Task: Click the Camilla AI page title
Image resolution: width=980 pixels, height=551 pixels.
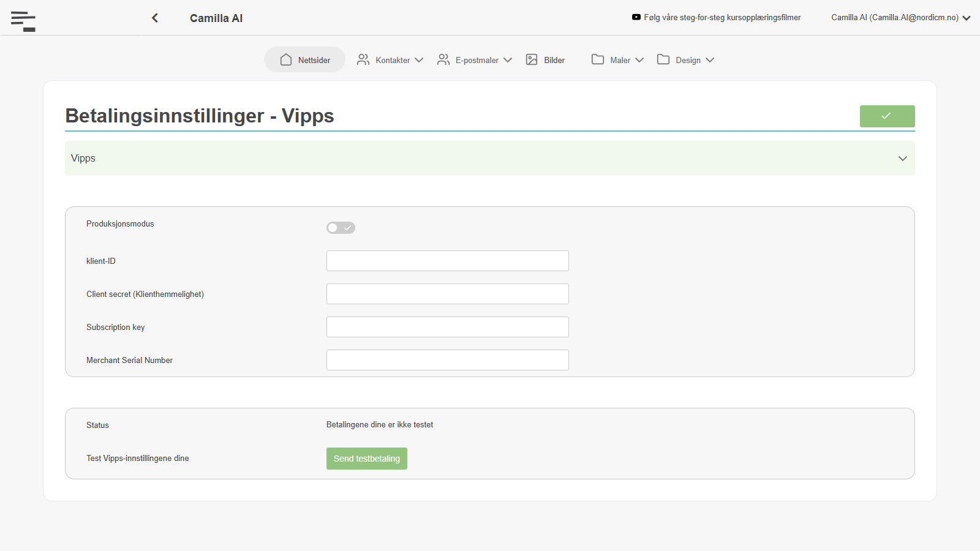Action: coord(216,18)
